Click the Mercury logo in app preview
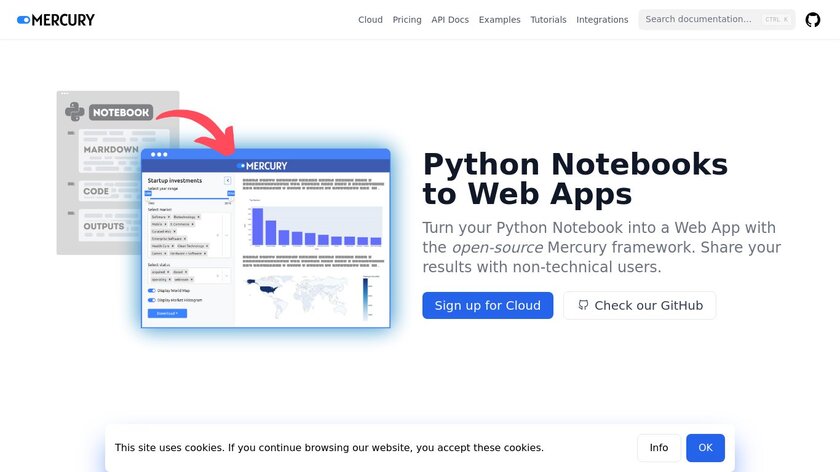 pyautogui.click(x=265, y=166)
